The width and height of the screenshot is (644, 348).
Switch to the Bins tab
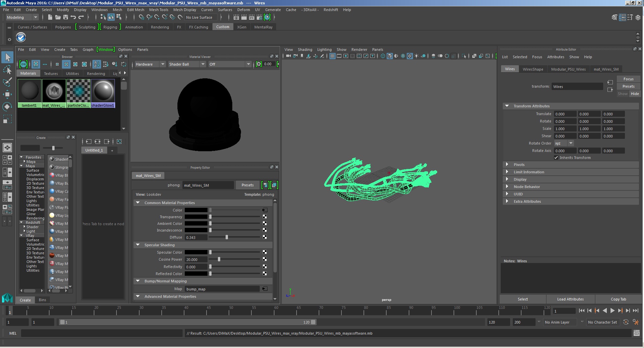coord(43,300)
